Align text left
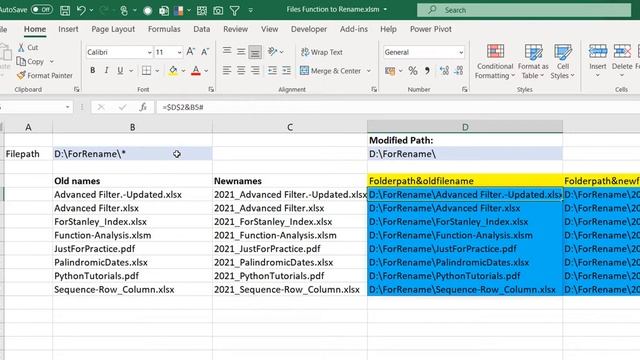Screen dimensions: 640x360 pos(227,71)
